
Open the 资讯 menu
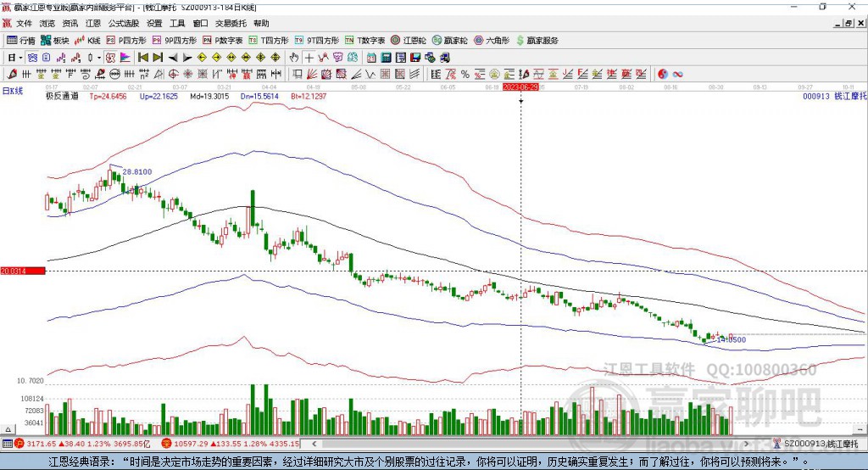tap(70, 23)
